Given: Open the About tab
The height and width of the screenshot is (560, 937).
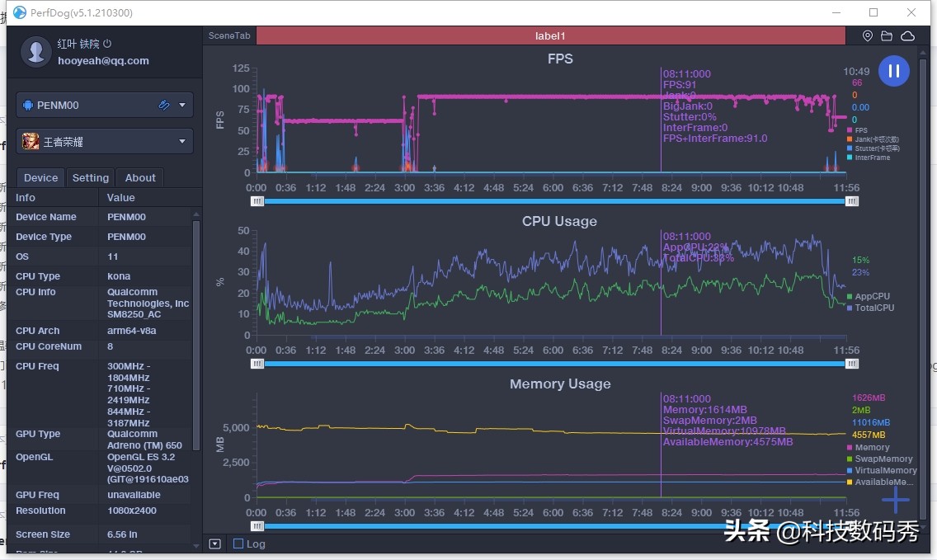Looking at the screenshot, I should click(x=140, y=177).
